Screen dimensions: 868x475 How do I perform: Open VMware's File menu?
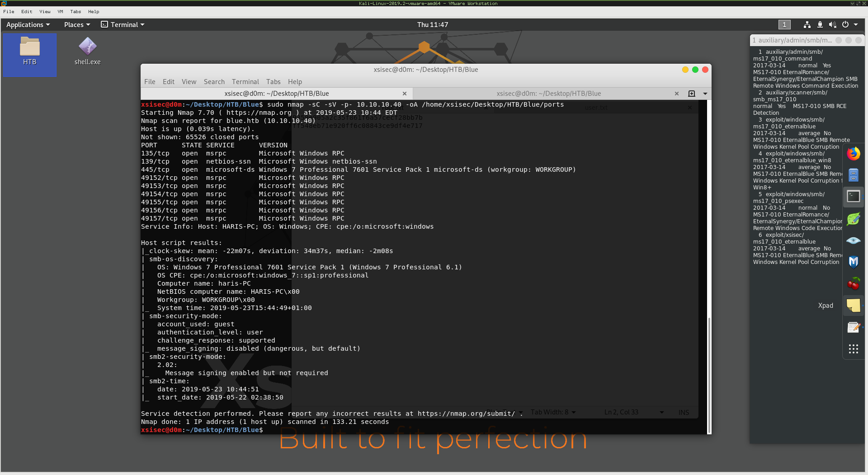(x=9, y=12)
